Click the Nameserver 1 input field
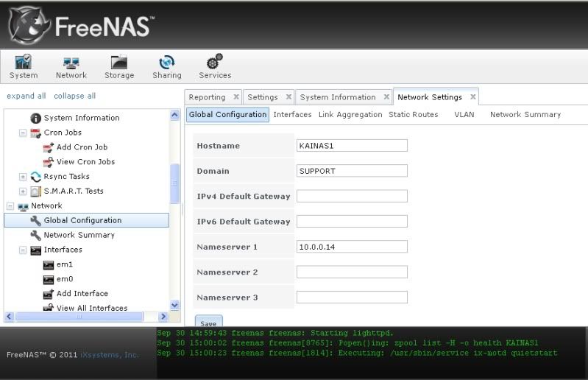The image size is (588, 380). click(352, 247)
